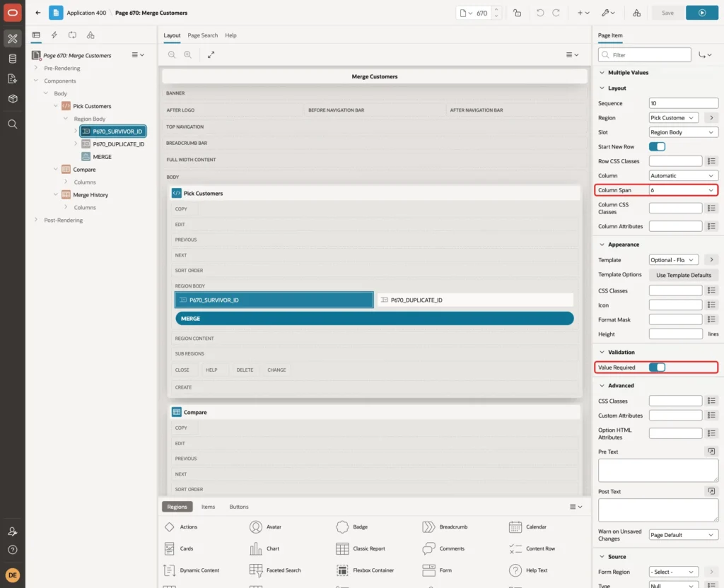Open the Create plus menu in toolbar
Viewport: 724px width, 588px height.
[583, 13]
